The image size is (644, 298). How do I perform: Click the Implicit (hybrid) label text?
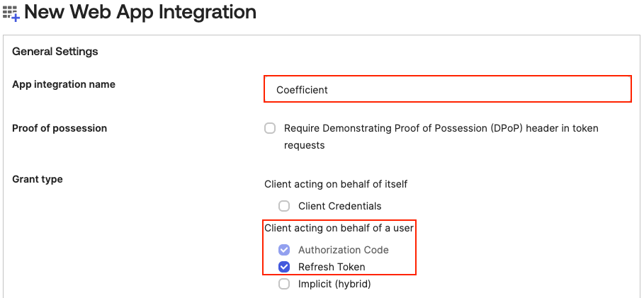334,284
